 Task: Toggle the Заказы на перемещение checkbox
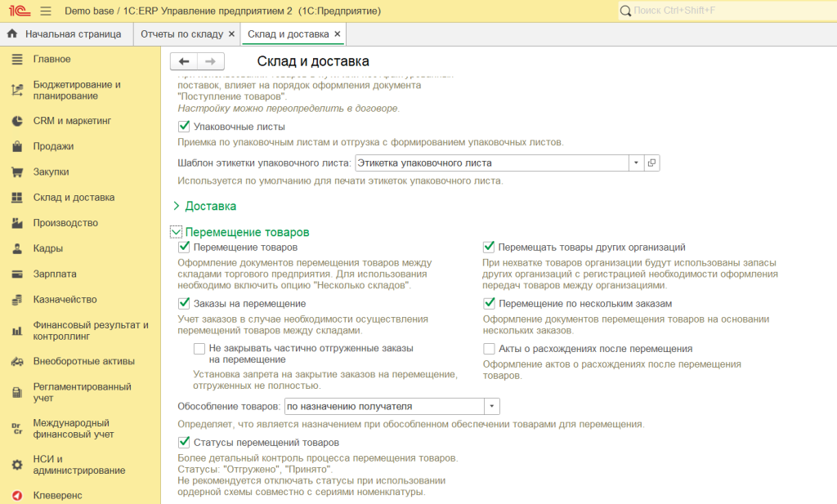(184, 304)
